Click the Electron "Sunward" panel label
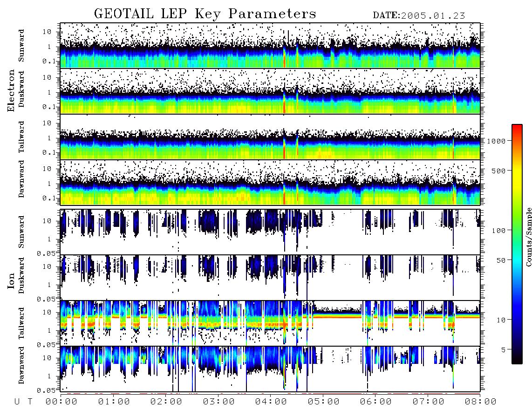 click(21, 46)
